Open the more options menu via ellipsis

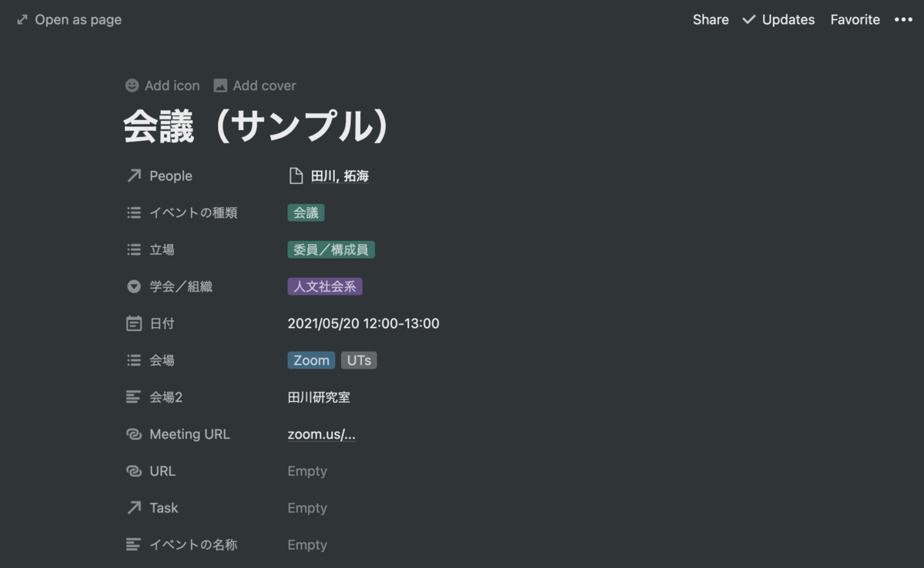[x=904, y=19]
